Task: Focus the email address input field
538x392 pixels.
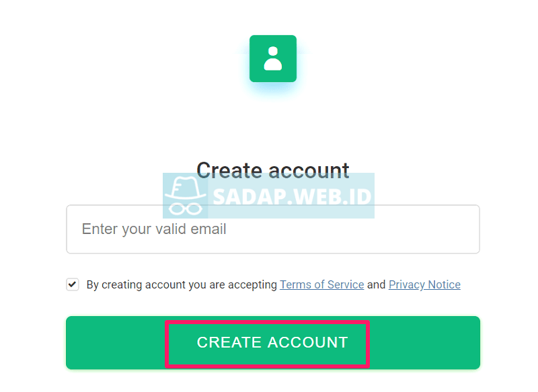Action: point(272,229)
